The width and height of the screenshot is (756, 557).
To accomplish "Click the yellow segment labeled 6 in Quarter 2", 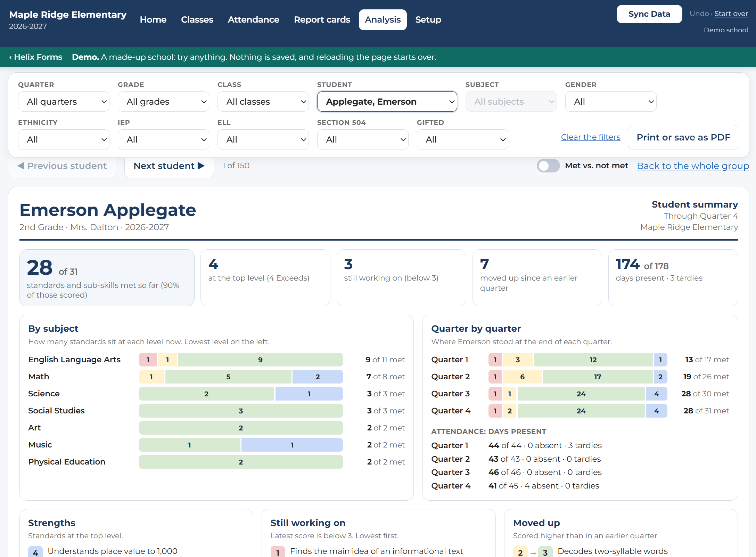I will [x=522, y=377].
